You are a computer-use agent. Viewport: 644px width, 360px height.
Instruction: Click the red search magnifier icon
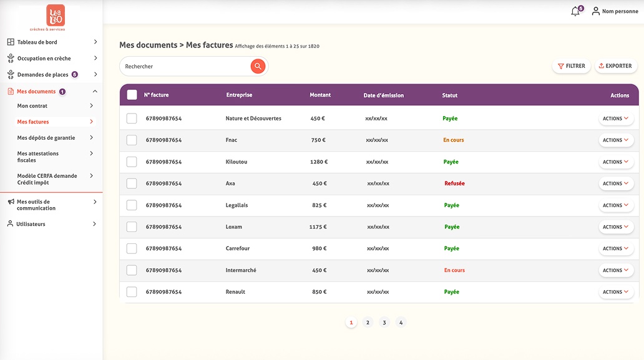pos(258,66)
